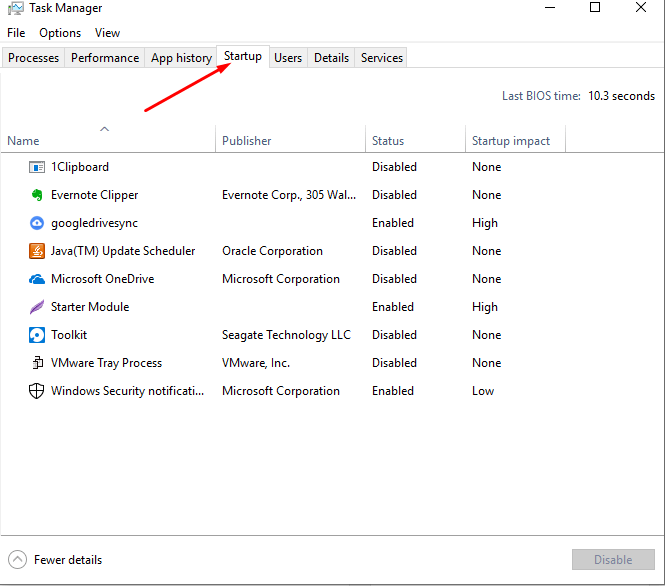The height and width of the screenshot is (586, 665).
Task: Click the Enabled status of googledrivesync
Action: click(x=393, y=223)
